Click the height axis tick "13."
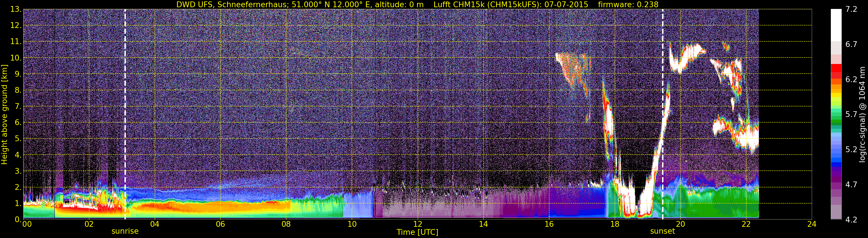The image size is (868, 238). 16,10
